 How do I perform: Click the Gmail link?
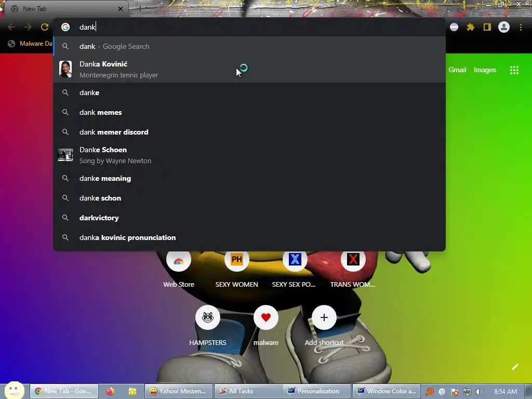click(x=457, y=70)
